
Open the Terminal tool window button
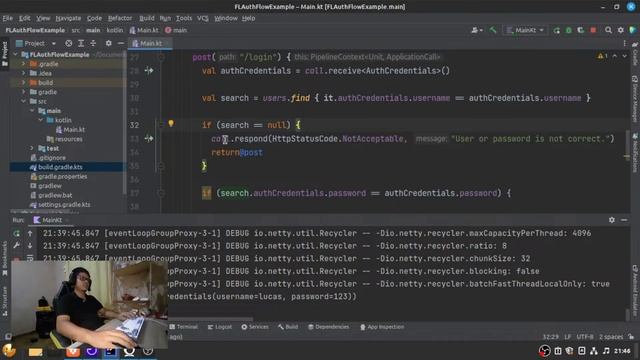click(183, 327)
